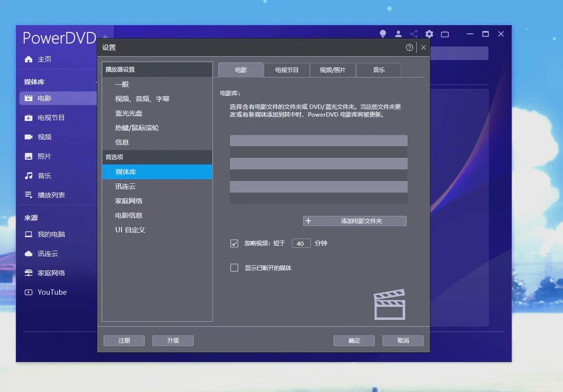Viewport: 563px width, 392px height.
Task: Click the 添加电影文件夹 button
Action: click(x=354, y=221)
